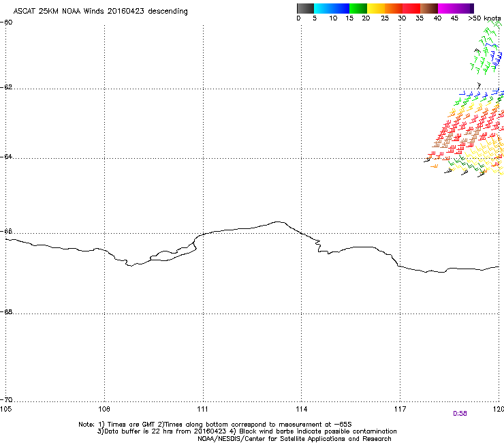Click the note line about 'Data buffer is 22 hrs'

247,431
